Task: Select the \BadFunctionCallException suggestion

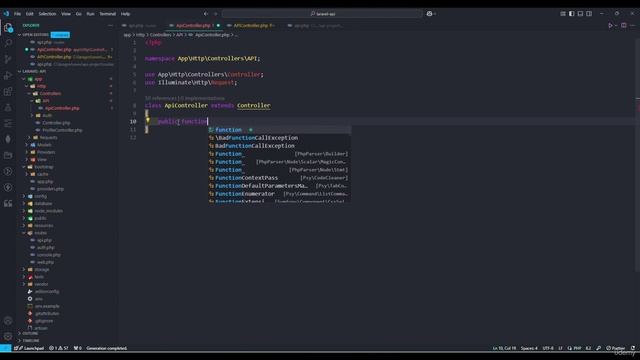Action: 279,138
